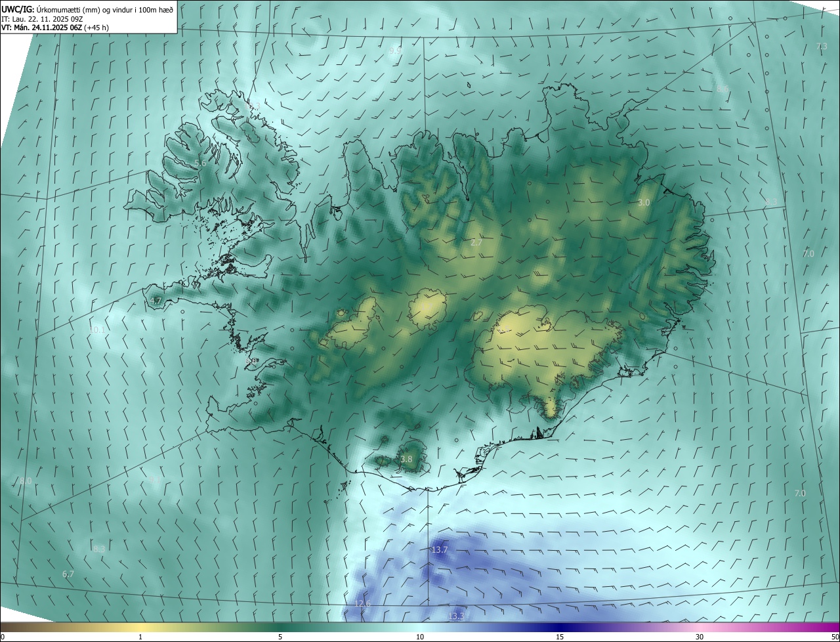Viewport: 840px width, 642px height.
Task: Click the color scale tick label 10
Action: [x=420, y=637]
